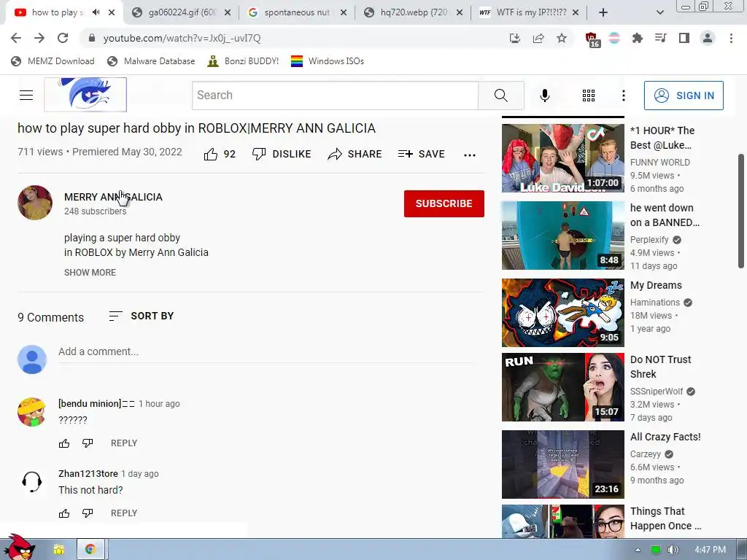This screenshot has height=560, width=747.
Task: Click the address bar URL
Action: 182,38
